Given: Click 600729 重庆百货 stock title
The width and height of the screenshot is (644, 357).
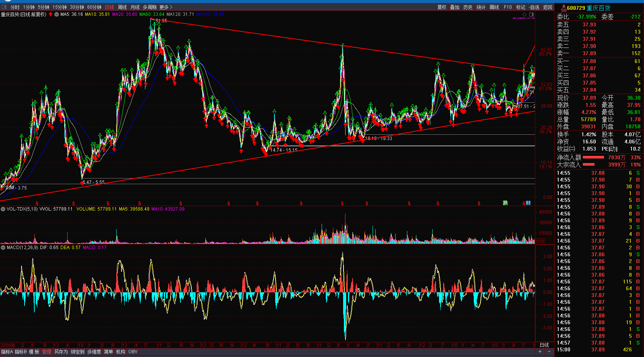Looking at the screenshot, I should (589, 8).
